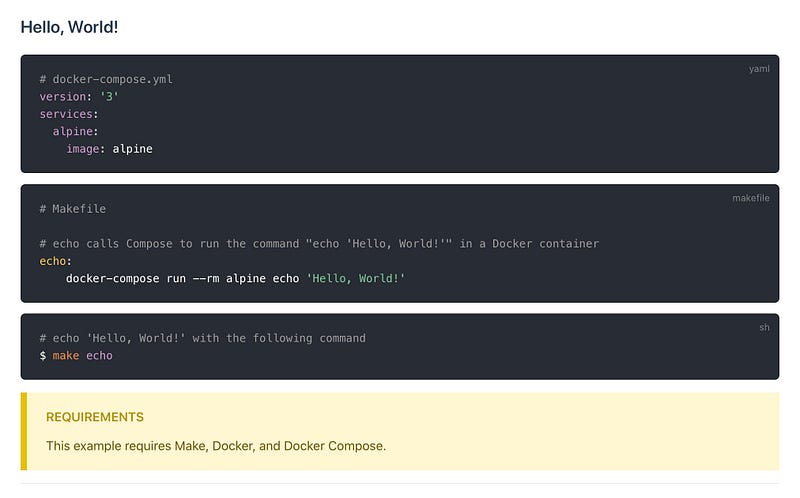
Task: Click the '# docker-compose.yml' comment line
Action: (x=106, y=79)
